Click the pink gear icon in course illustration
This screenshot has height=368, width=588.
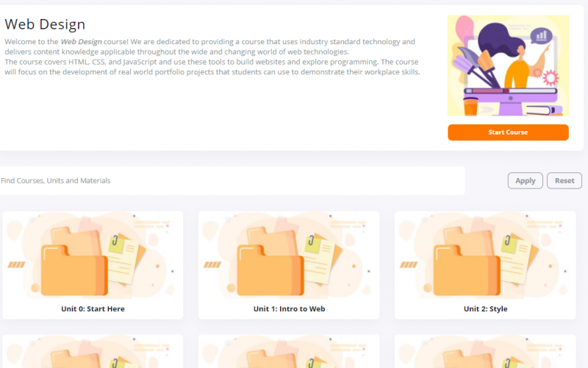coord(551,78)
